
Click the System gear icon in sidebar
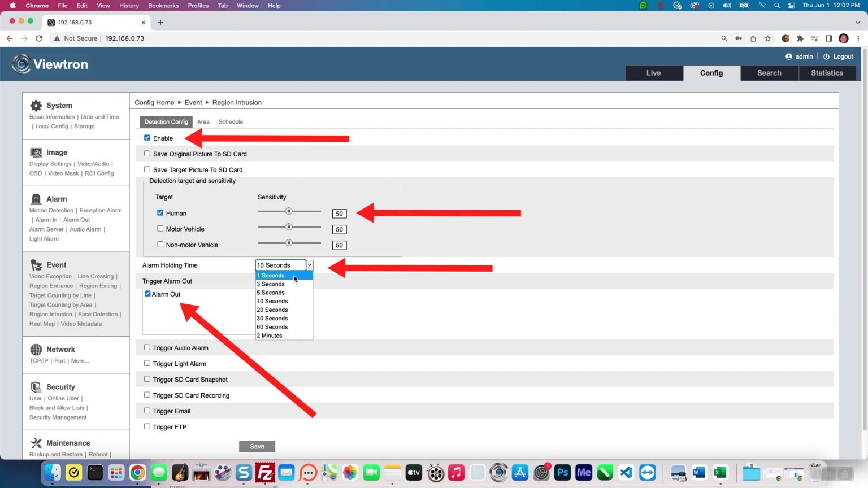click(35, 104)
